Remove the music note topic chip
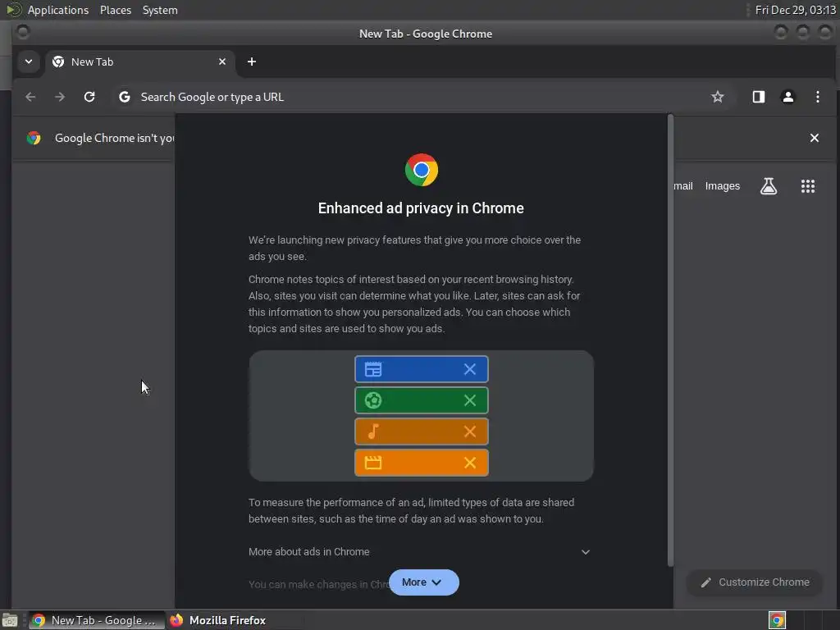Screen dimensions: 840x630 click(470, 431)
